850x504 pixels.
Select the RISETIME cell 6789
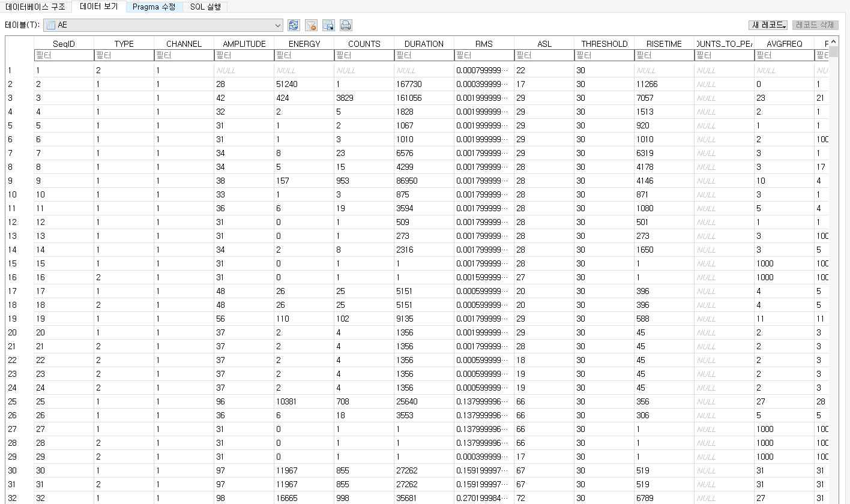click(x=664, y=498)
